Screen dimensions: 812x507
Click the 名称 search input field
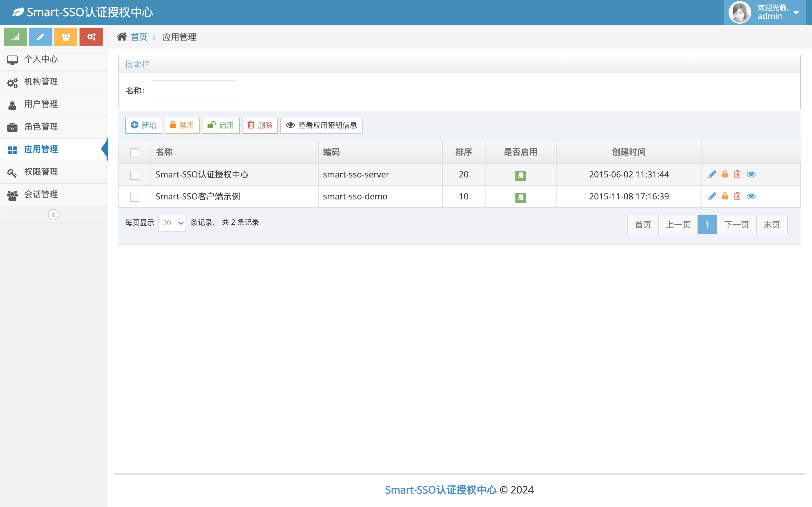(194, 90)
